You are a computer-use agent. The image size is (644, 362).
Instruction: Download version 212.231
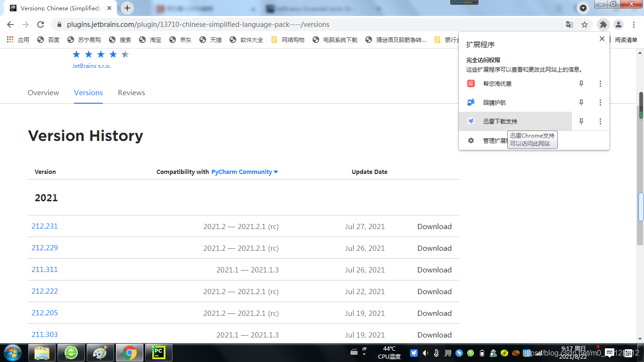434,227
